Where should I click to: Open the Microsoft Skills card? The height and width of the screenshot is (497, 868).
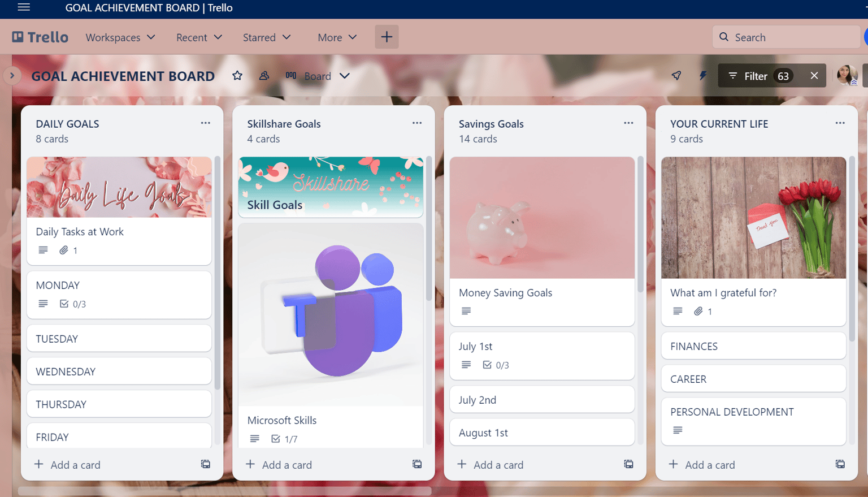point(331,336)
